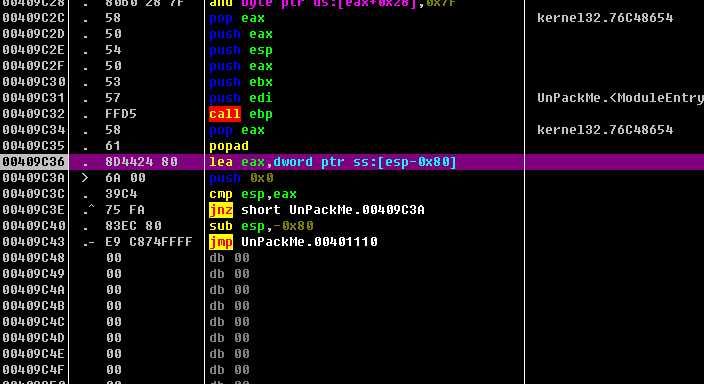Select address 00409C35
704x384 pixels.
pyautogui.click(x=34, y=146)
